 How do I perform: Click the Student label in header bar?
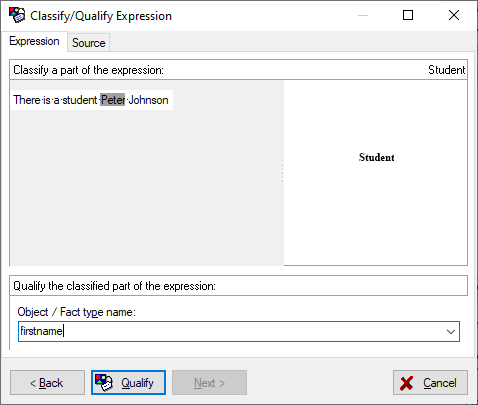pyautogui.click(x=446, y=70)
